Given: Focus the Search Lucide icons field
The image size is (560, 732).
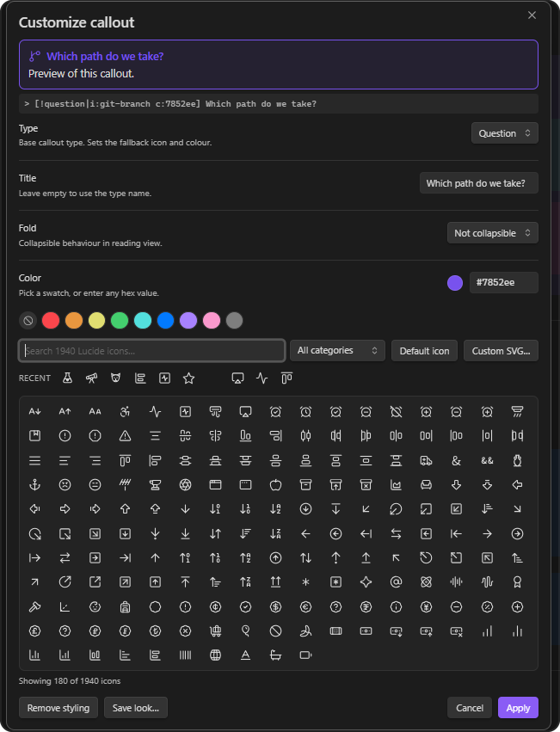Looking at the screenshot, I should 151,351.
